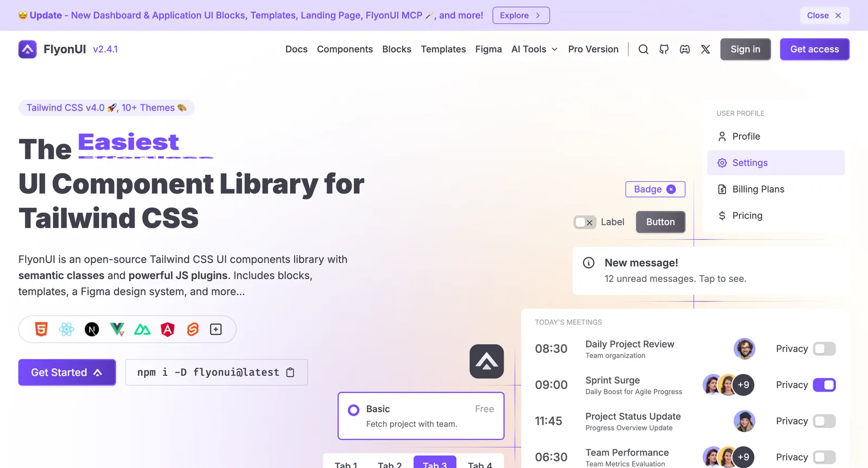
Task: Open the Figma menu item
Action: pos(488,49)
